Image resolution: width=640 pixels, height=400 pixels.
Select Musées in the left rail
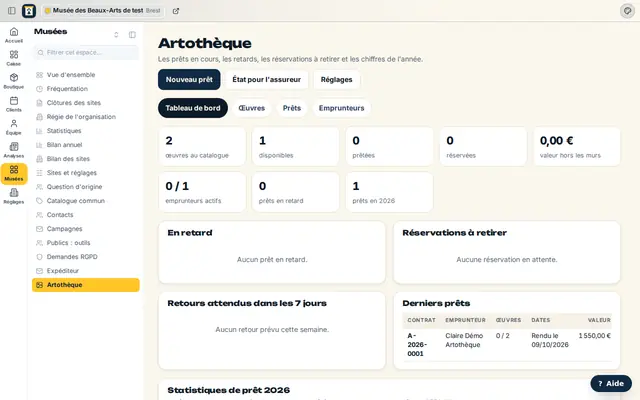pos(14,173)
